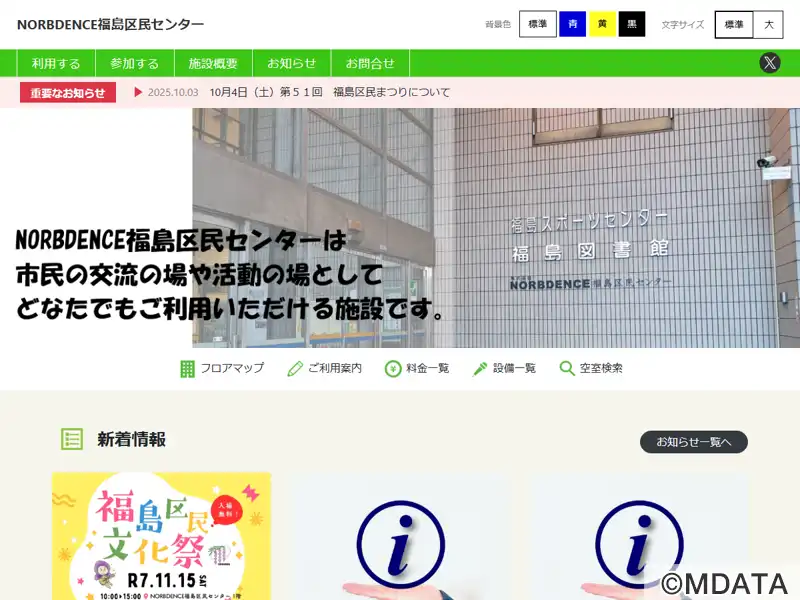Image resolution: width=800 pixels, height=600 pixels.
Task: Click the magnifier icon for 空室検索
Action: pyautogui.click(x=567, y=368)
